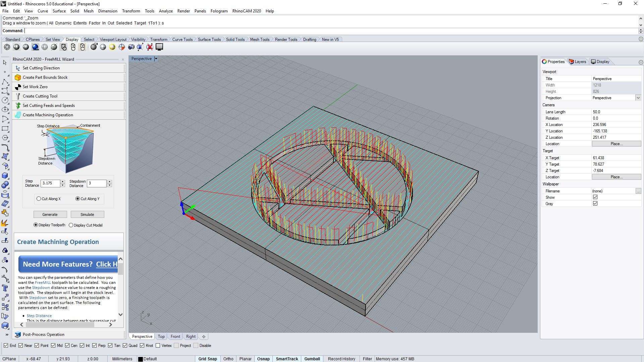The image size is (644, 362).
Task: Increase Step Distance with up stepper
Action: (63, 182)
